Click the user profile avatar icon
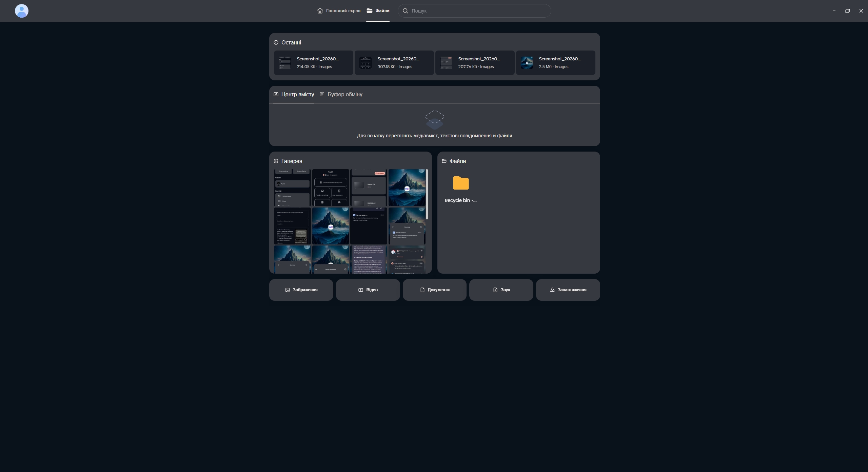This screenshot has height=472, width=868. point(21,11)
